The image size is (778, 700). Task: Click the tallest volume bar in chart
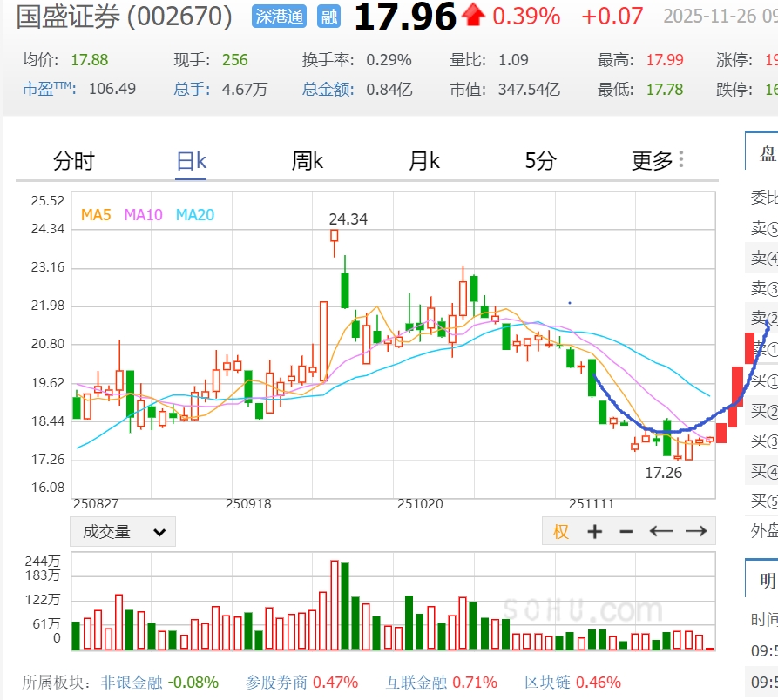335,605
